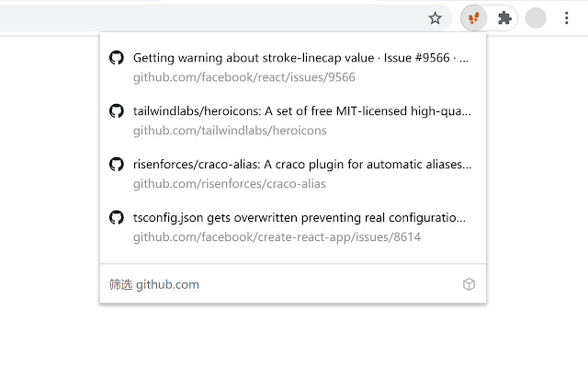Click the profile avatar circle
Screen dimensions: 588x368
coord(536,17)
